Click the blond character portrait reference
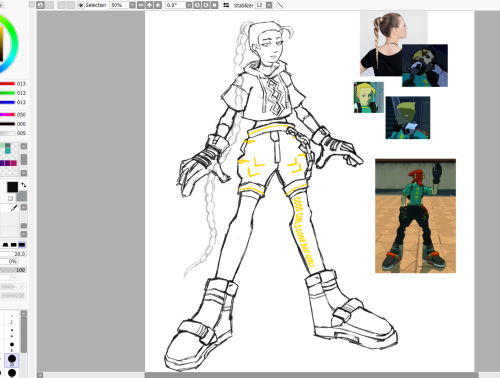The image size is (500, 378). tap(369, 97)
